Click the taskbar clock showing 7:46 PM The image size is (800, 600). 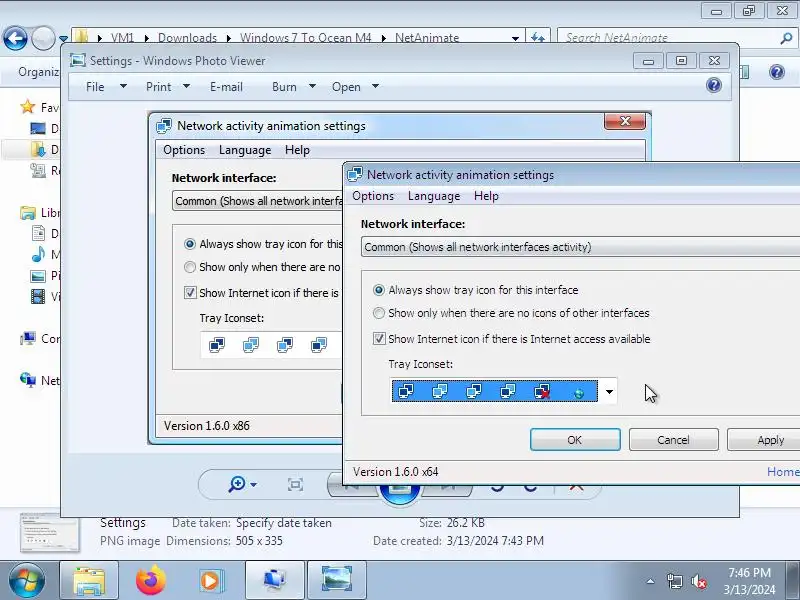(x=749, y=581)
